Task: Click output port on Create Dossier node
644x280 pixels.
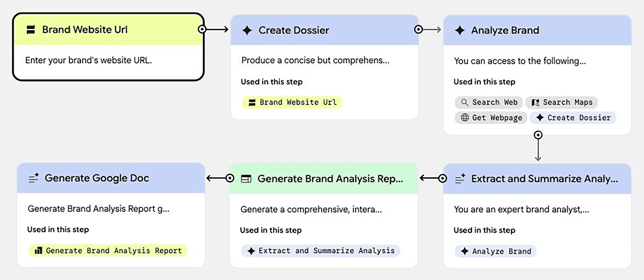Action: click(x=418, y=29)
